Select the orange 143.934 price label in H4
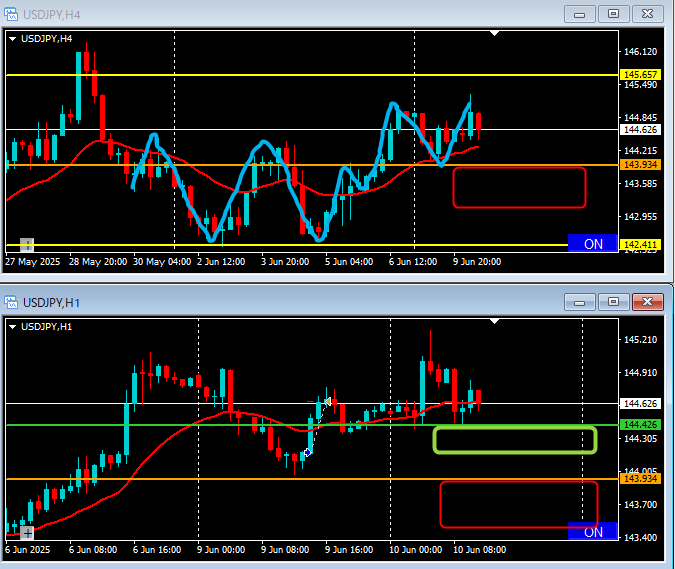The height and width of the screenshot is (569, 675). point(640,164)
